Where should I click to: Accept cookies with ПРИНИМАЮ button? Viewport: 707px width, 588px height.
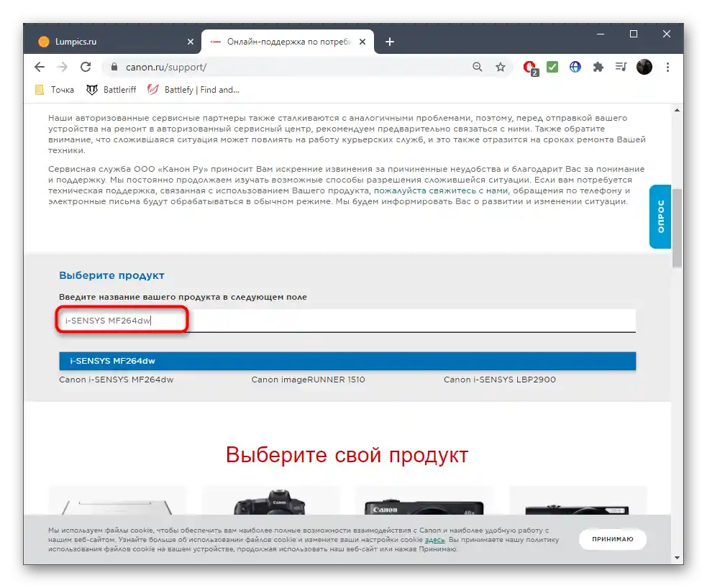tap(612, 539)
